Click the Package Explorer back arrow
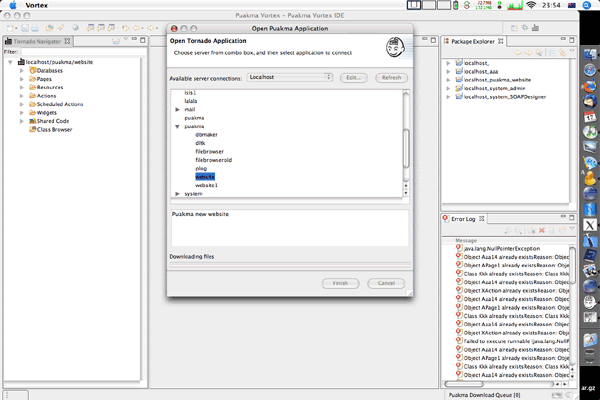The width and height of the screenshot is (600, 400). (518, 53)
